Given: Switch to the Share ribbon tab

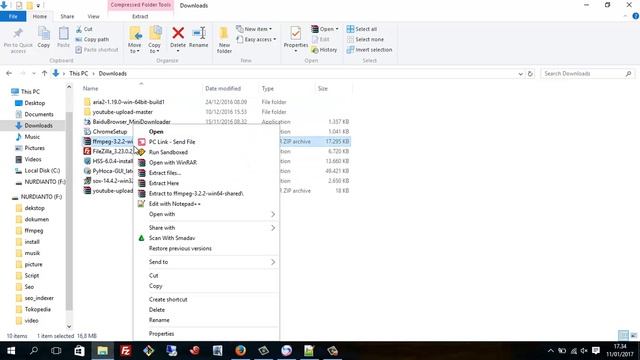Looking at the screenshot, I should (x=67, y=16).
